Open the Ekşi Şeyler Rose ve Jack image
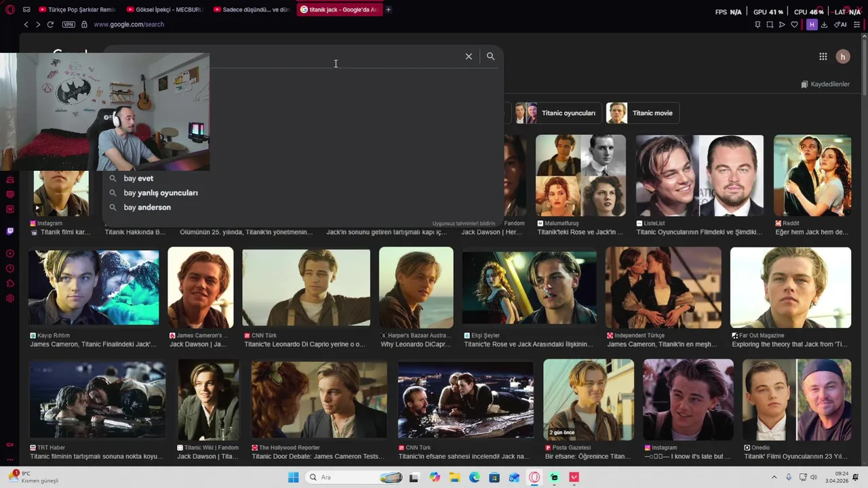The image size is (868, 488). (x=529, y=288)
